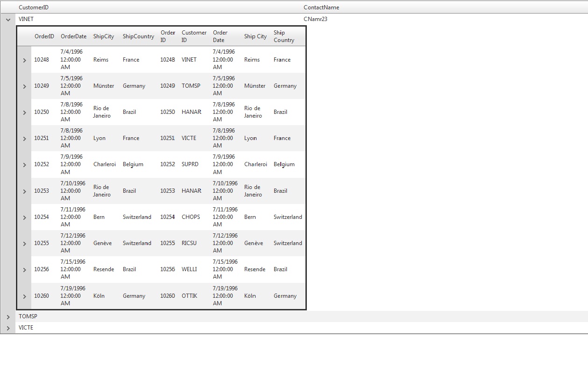Click the "OrderID" nested column header
This screenshot has width=588, height=379.
coord(44,36)
